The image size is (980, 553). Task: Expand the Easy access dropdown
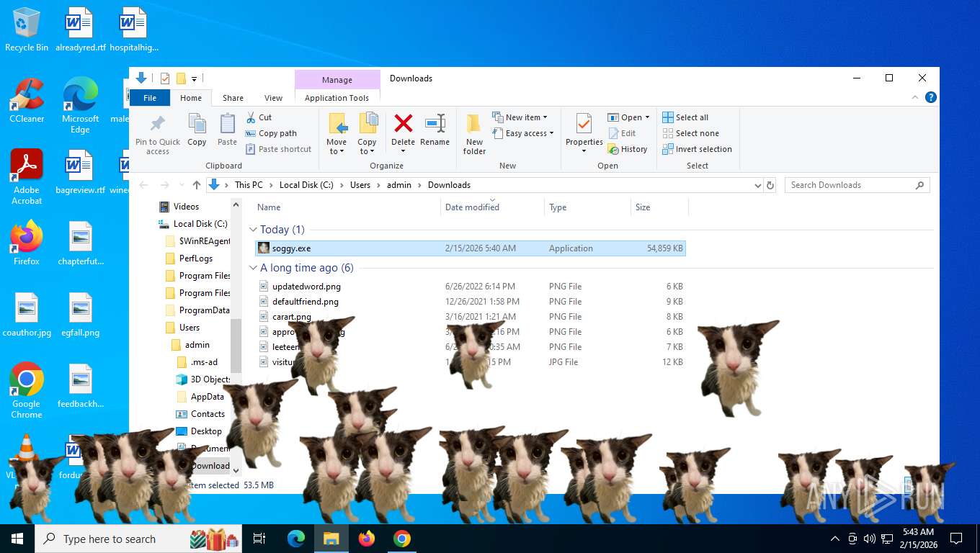click(523, 133)
